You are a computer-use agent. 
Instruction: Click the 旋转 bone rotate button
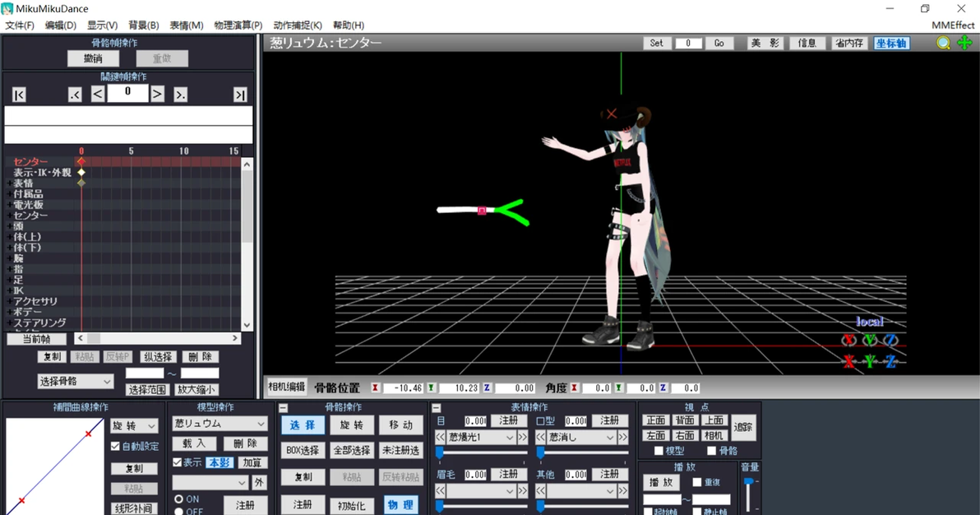pos(351,425)
